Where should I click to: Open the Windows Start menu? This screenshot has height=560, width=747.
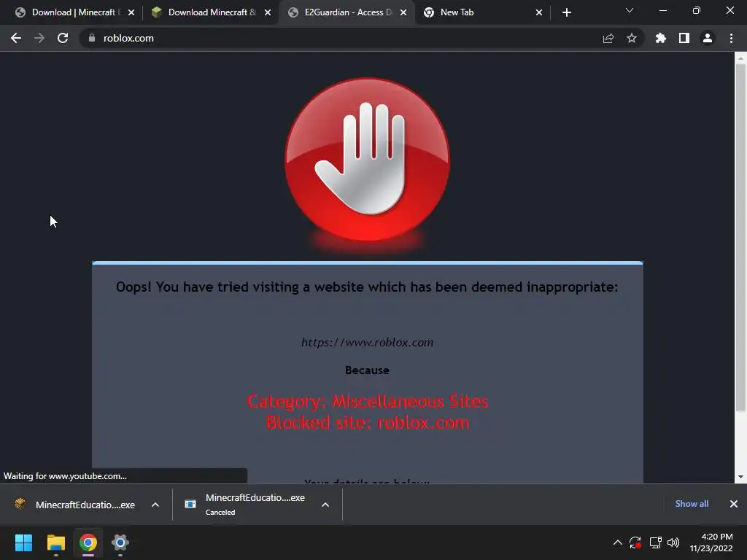[x=23, y=542]
